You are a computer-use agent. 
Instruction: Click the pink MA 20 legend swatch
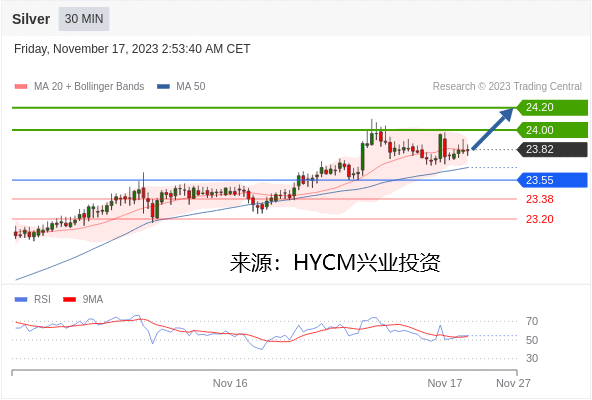pos(21,86)
